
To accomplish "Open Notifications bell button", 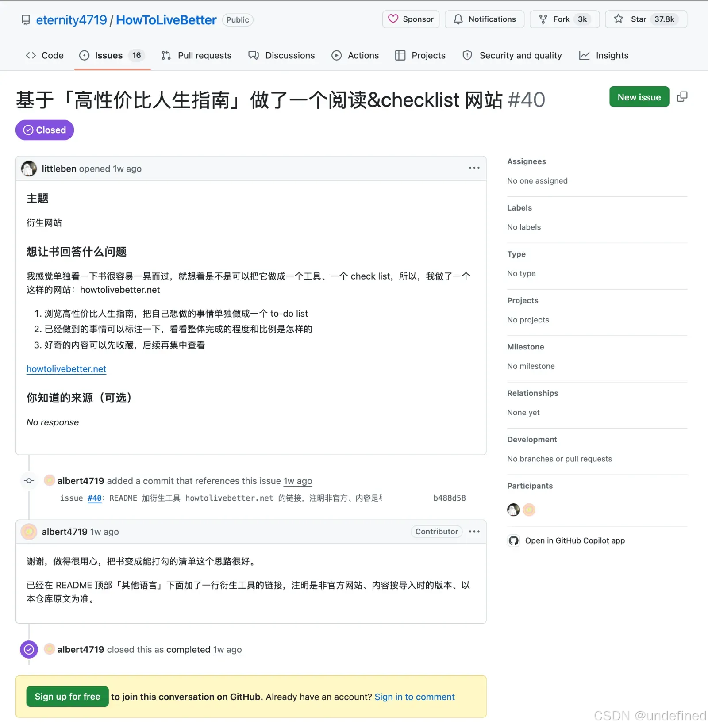I will coord(485,19).
